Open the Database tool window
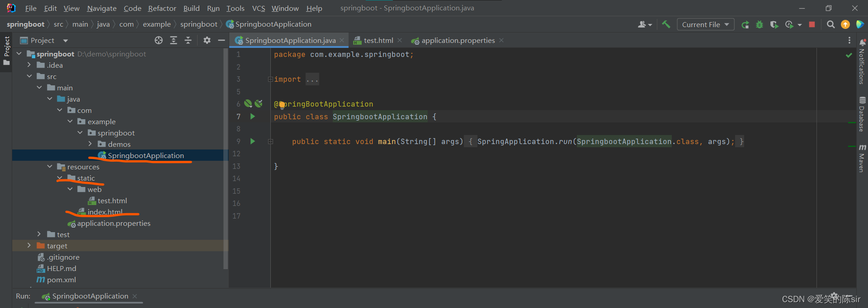This screenshot has width=868, height=308. (x=862, y=114)
